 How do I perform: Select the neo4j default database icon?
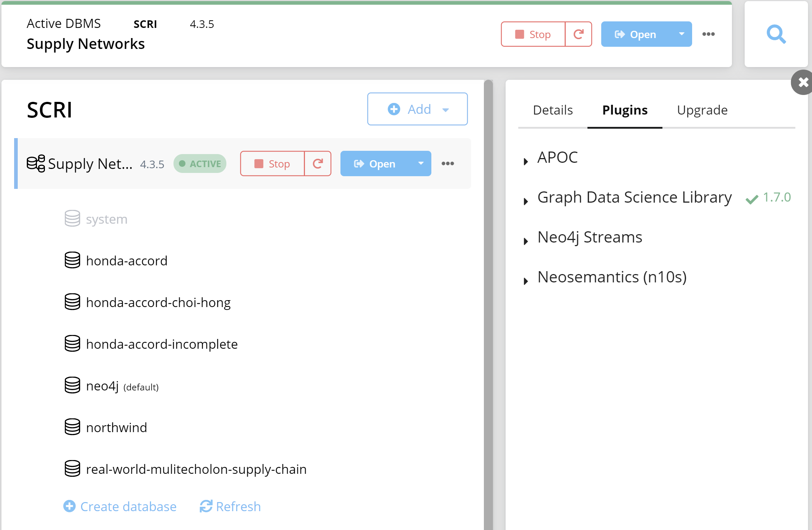72,385
